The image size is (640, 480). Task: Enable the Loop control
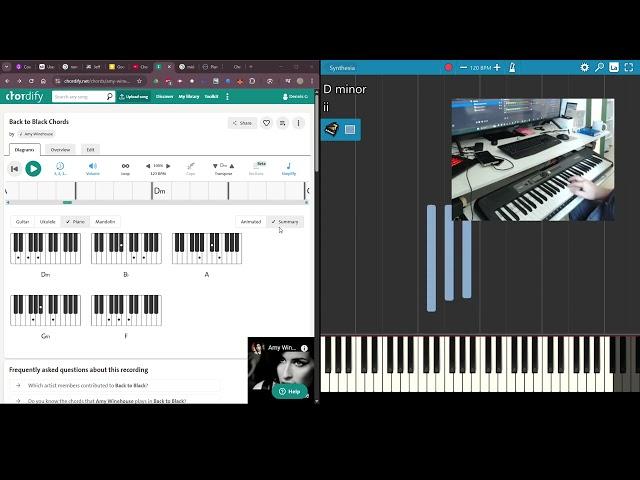[x=125, y=168]
